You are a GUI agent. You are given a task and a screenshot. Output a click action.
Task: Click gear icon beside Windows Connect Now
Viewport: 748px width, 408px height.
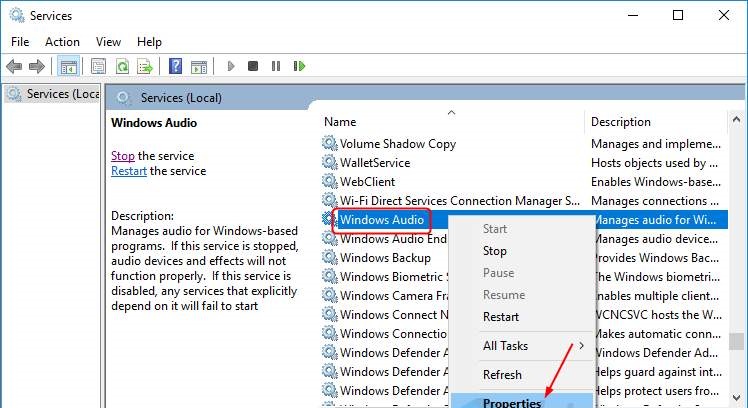329,314
